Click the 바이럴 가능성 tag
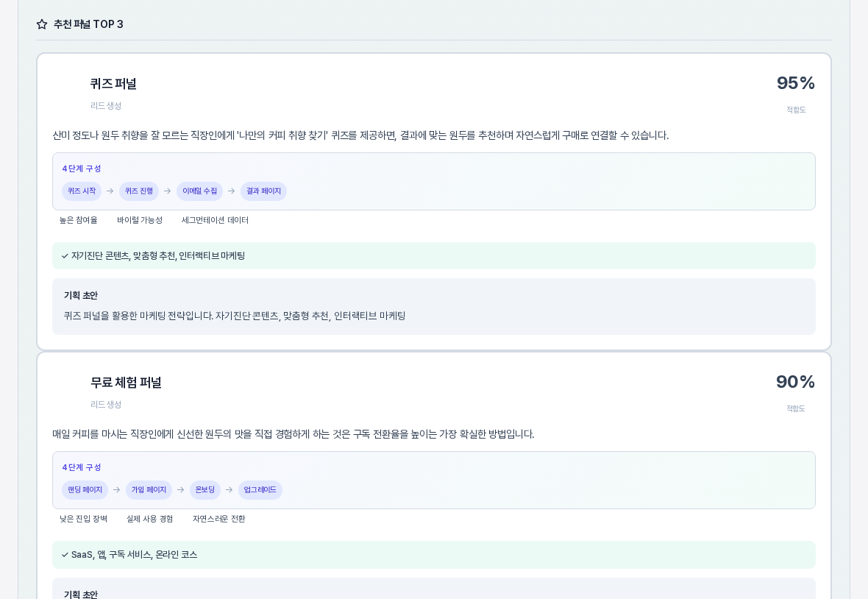Image resolution: width=868 pixels, height=599 pixels. (x=140, y=220)
